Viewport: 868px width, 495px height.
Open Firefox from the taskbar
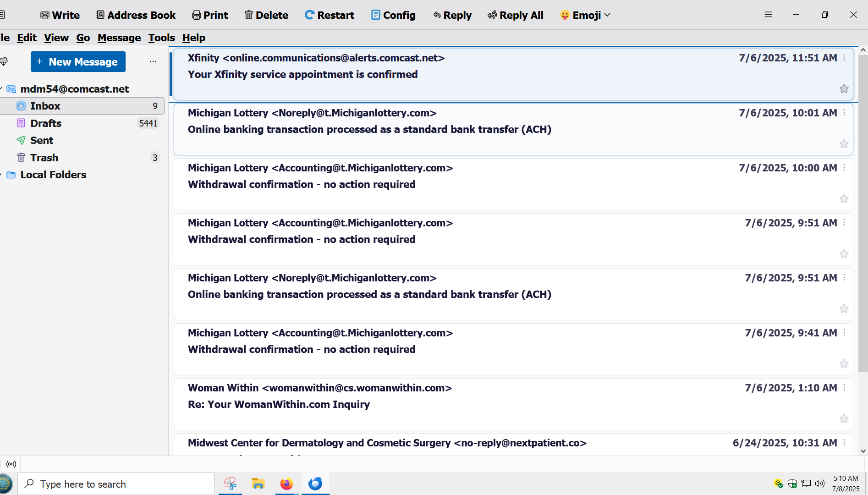pos(287,484)
